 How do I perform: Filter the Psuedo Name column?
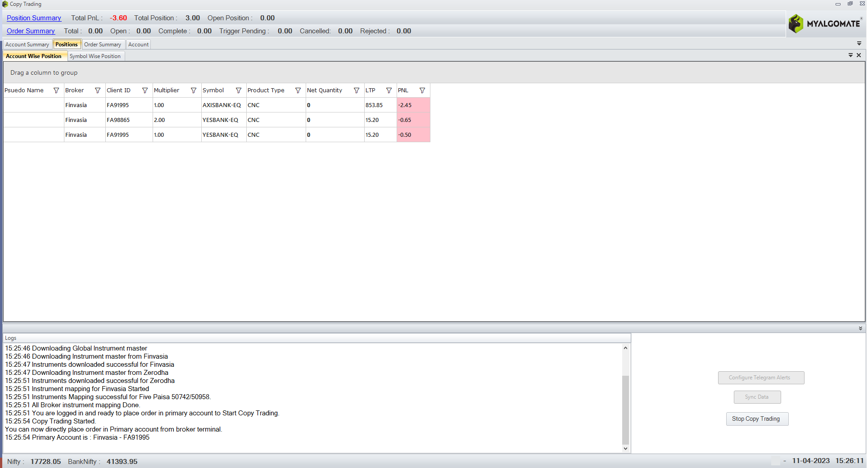56,90
